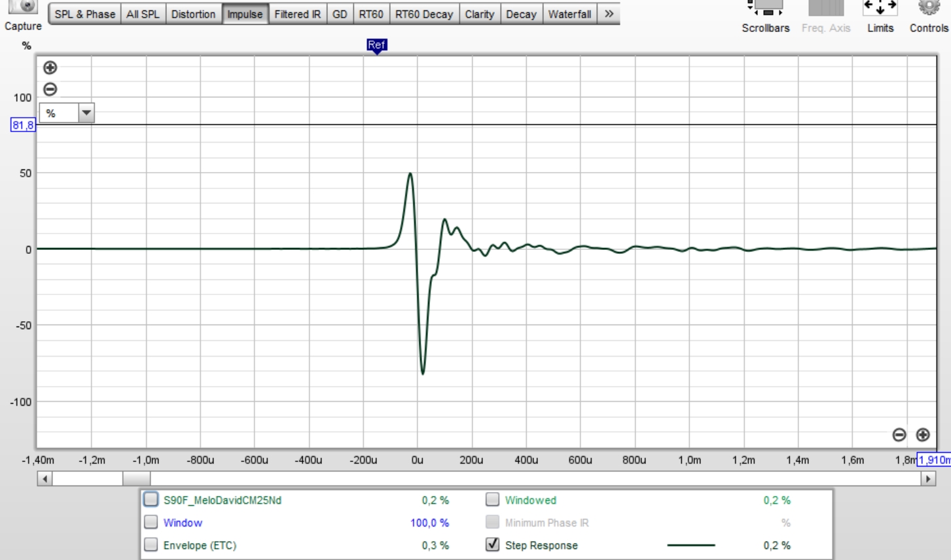This screenshot has height=560, width=951.
Task: Click the scrollbar right arrow
Action: [928, 479]
